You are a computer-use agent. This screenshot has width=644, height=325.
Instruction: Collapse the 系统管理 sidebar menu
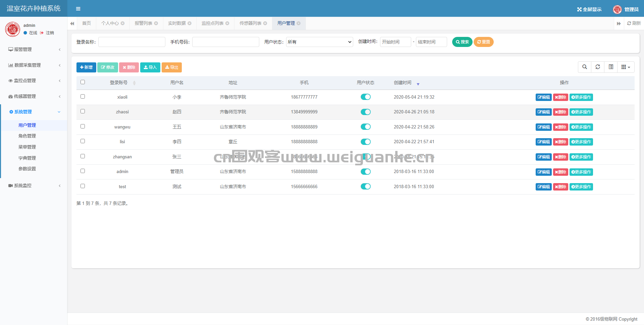point(34,112)
